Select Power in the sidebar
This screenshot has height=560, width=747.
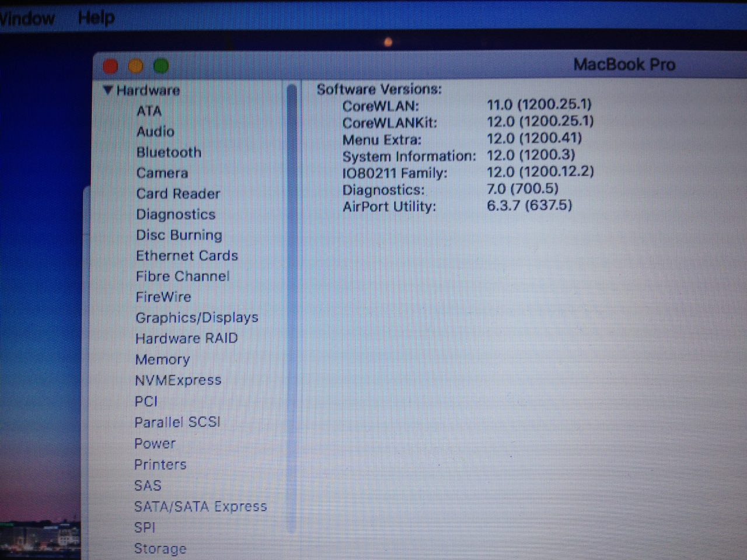(x=155, y=443)
